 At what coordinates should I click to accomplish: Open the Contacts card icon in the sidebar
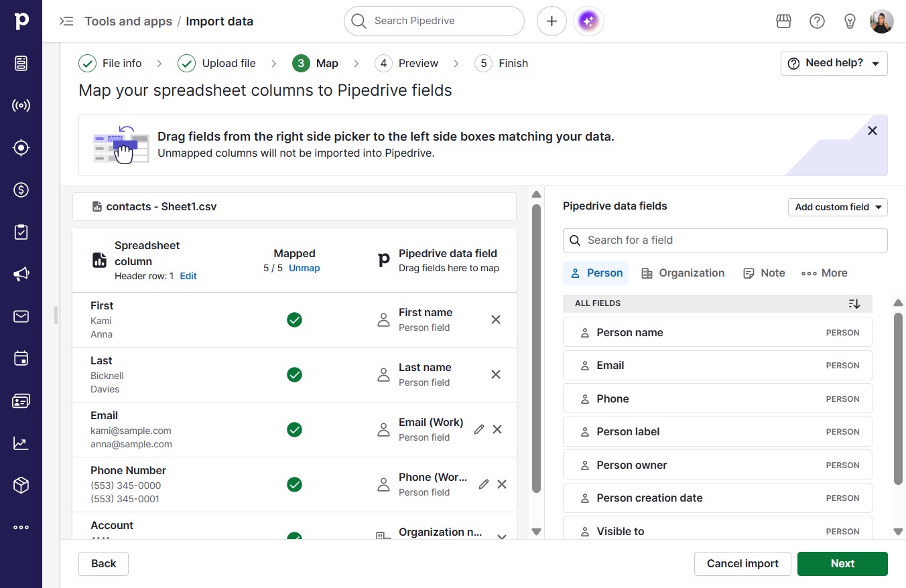tap(21, 400)
